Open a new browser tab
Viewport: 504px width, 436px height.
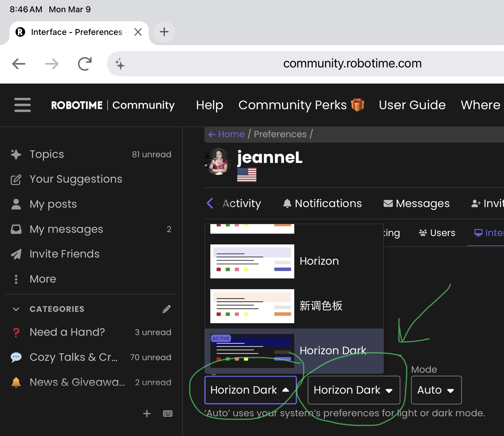164,32
